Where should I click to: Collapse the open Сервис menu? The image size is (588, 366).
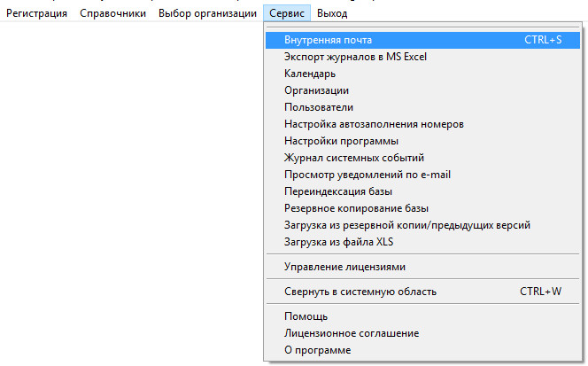tap(287, 14)
